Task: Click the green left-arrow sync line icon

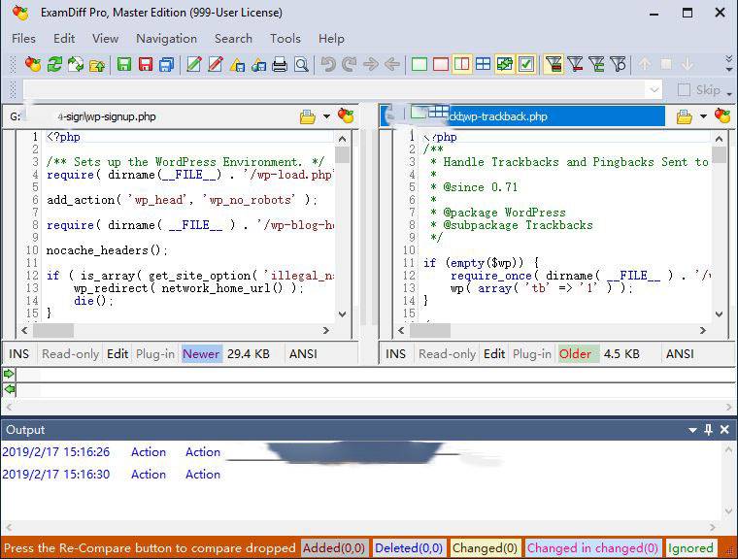Action: pos(9,389)
